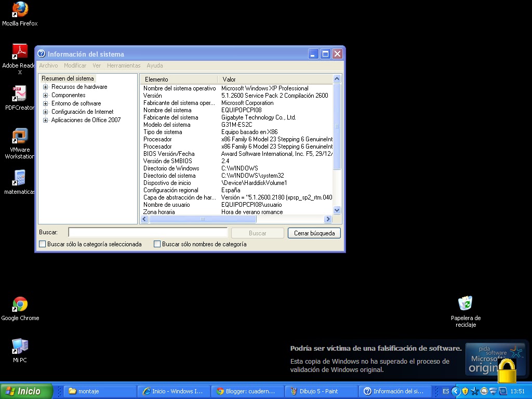Switch to montaje folder taskbar button
Viewport: 532px width, 399px height.
pyautogui.click(x=100, y=391)
